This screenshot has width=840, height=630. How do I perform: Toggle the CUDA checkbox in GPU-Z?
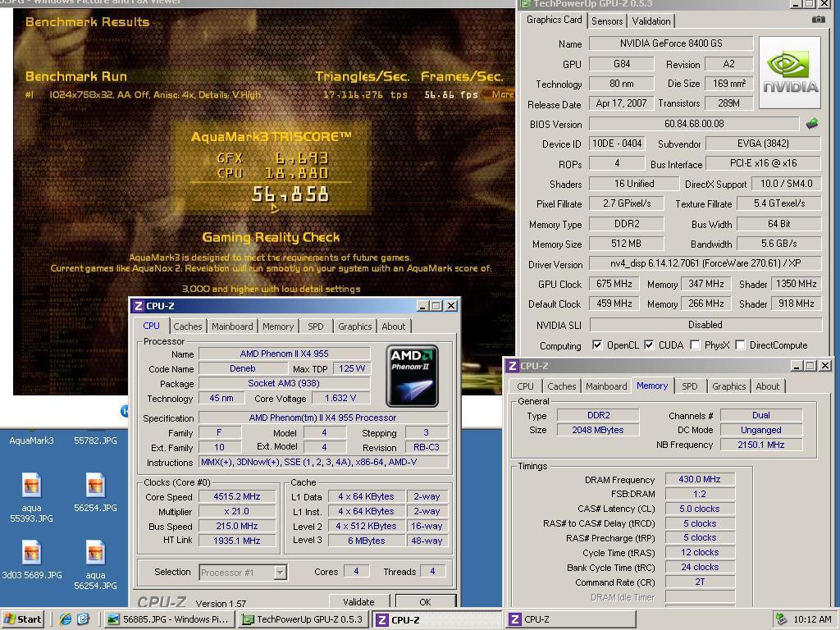click(x=649, y=345)
